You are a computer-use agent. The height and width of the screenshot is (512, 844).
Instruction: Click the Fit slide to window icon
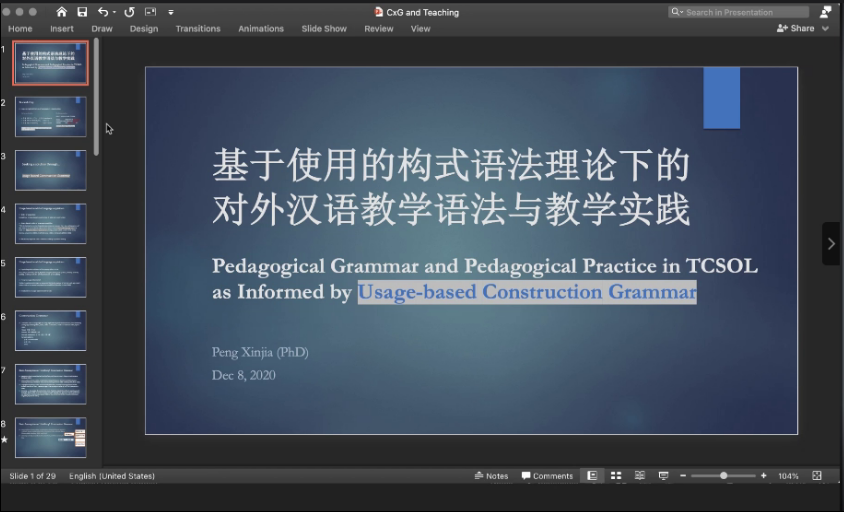[x=817, y=476]
